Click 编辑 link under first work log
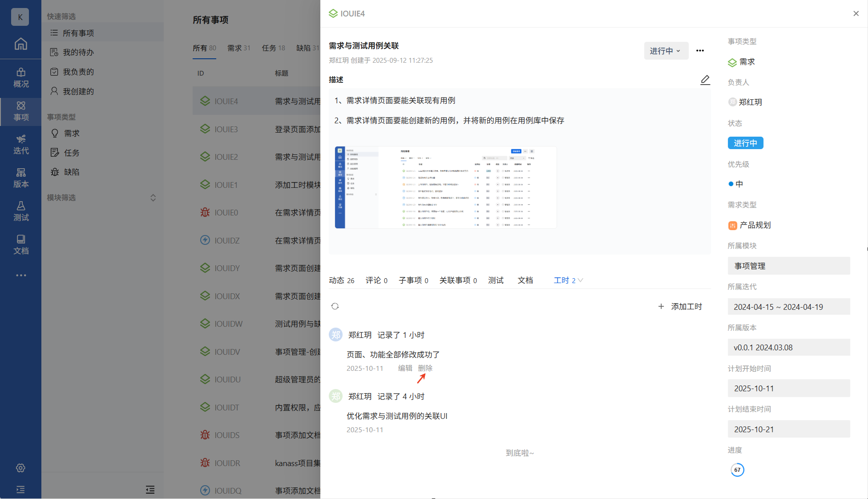This screenshot has width=868, height=499. click(x=405, y=368)
